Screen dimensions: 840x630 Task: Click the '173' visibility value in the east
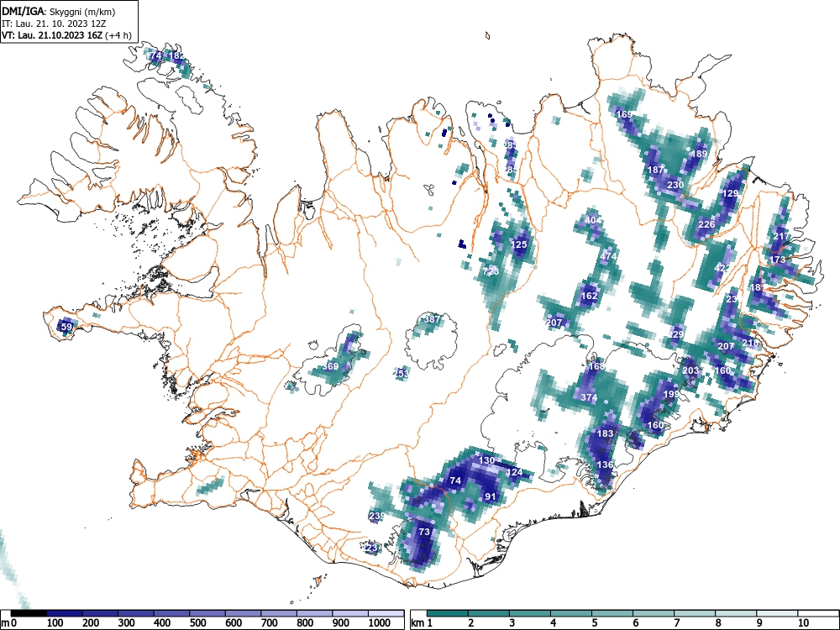(x=777, y=260)
